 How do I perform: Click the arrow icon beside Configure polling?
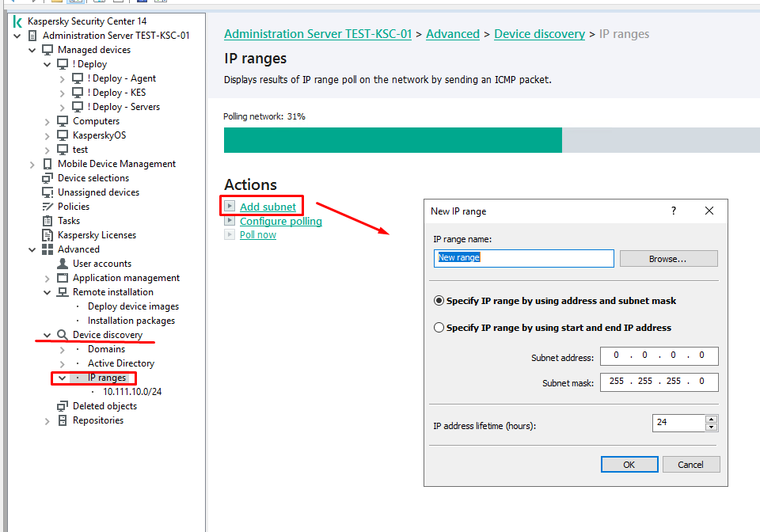[x=230, y=220]
